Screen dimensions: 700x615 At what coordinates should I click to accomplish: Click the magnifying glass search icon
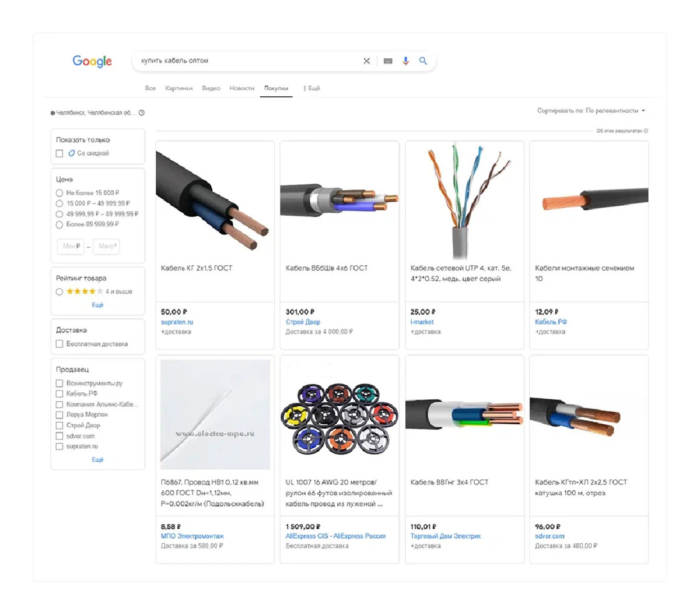tap(423, 61)
